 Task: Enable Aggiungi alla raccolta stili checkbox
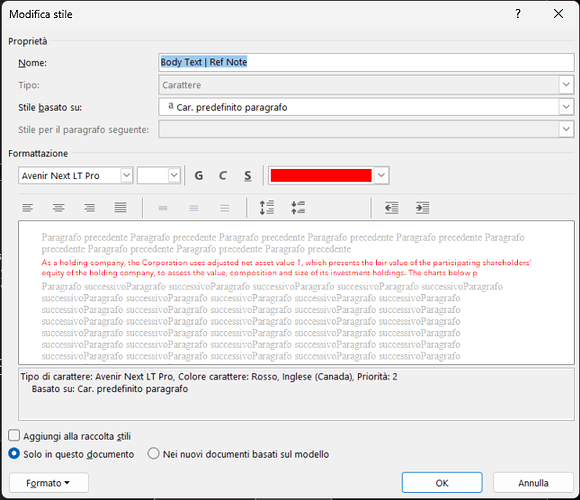pos(14,436)
